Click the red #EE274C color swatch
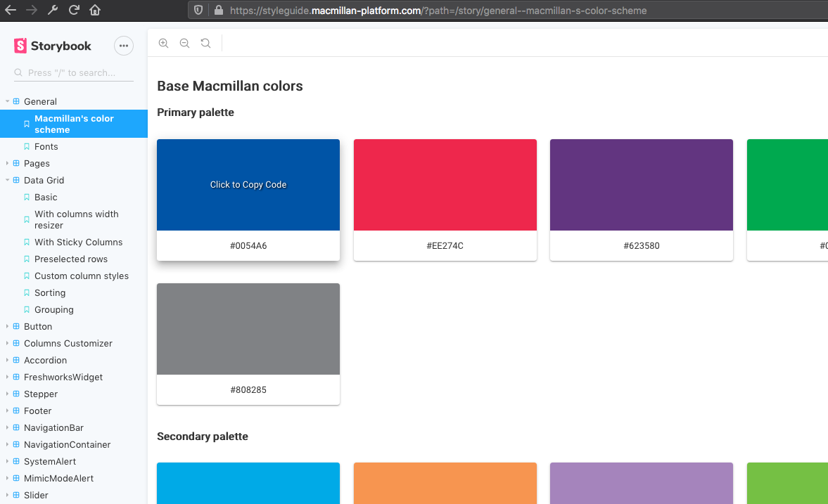Screen dimensions: 828x504 pos(445,185)
